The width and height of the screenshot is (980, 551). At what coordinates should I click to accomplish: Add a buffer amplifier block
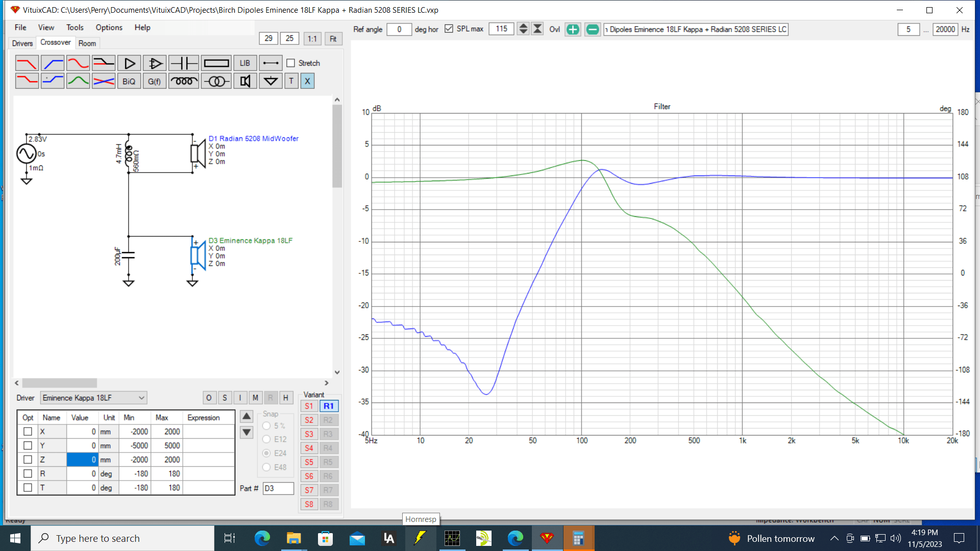coord(129,63)
